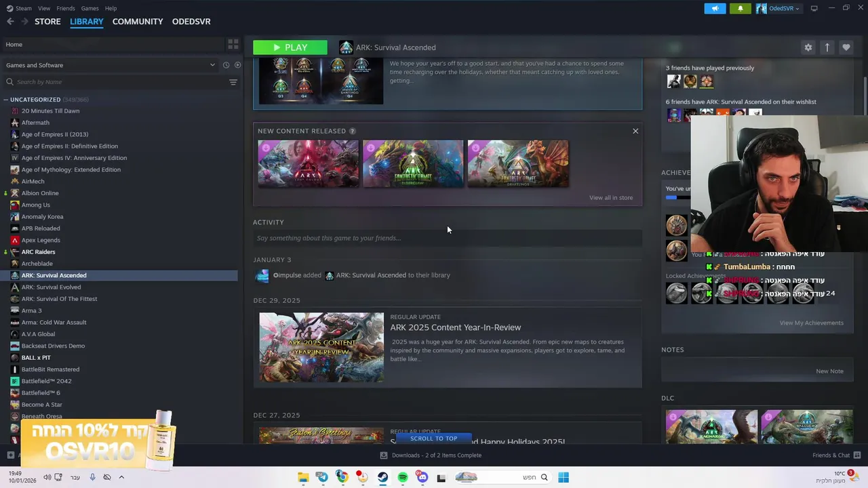868x488 pixels.
Task: Open Games and Software dropdown
Action: coord(110,65)
